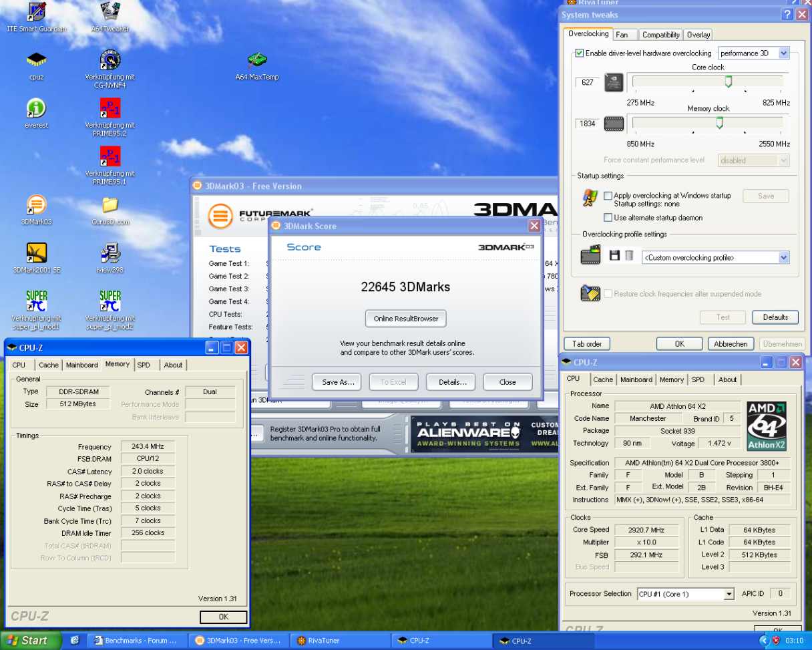The width and height of the screenshot is (812, 650).
Task: Click the Futuremark logo in 3DMark03
Action: tap(220, 216)
